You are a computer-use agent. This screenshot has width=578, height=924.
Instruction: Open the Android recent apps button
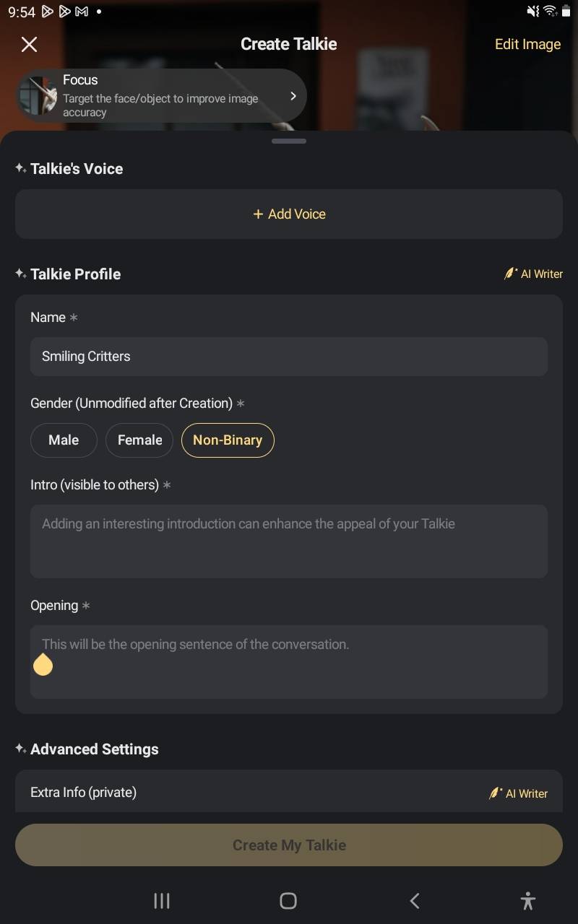[162, 900]
